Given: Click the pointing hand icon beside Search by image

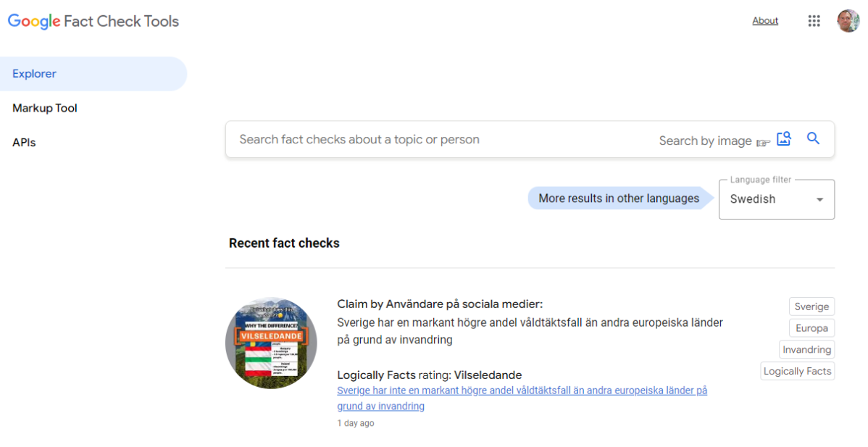Looking at the screenshot, I should click(x=763, y=142).
